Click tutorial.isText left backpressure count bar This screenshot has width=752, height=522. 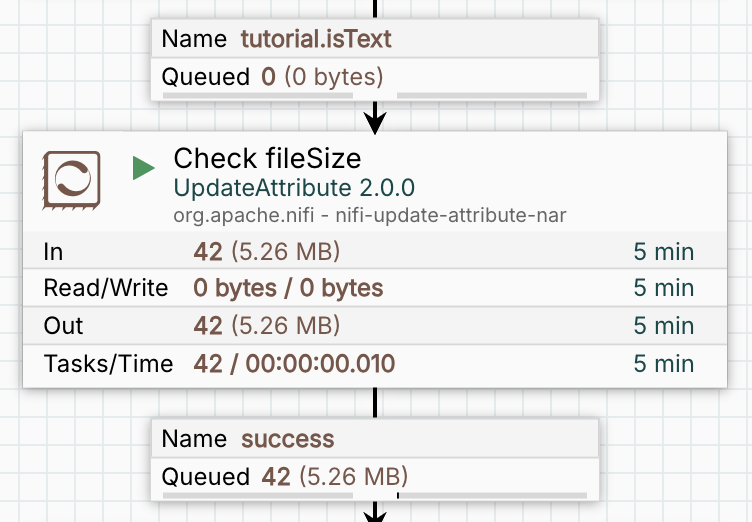click(258, 96)
